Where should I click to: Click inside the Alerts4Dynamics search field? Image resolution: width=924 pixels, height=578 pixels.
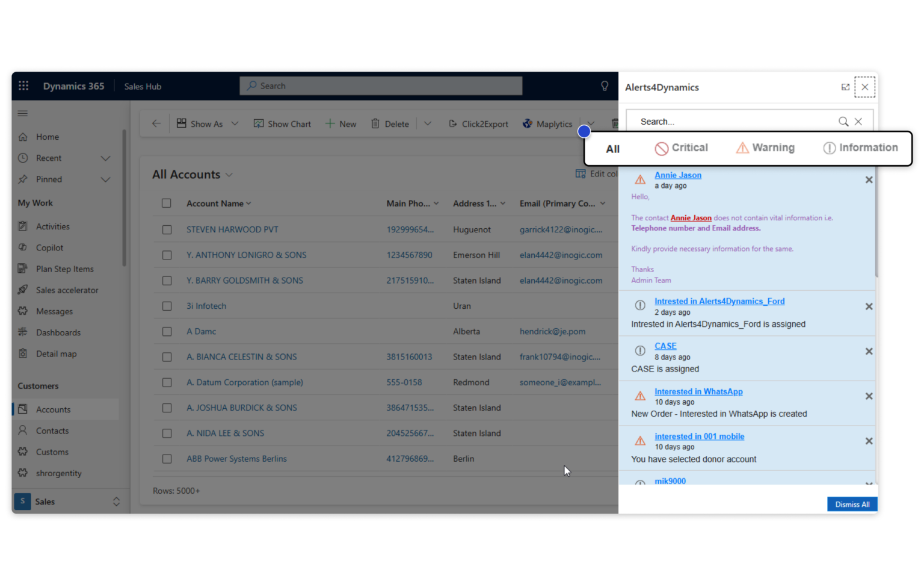click(x=722, y=121)
